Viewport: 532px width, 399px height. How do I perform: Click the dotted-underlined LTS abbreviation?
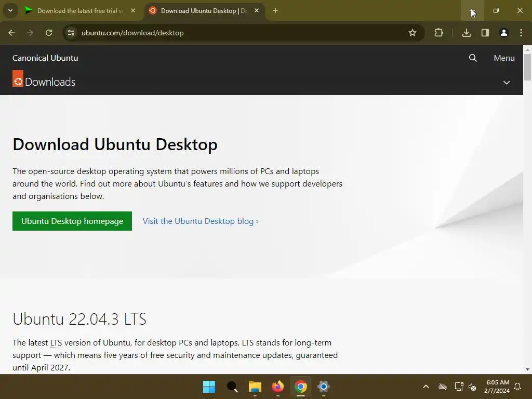tap(56, 343)
